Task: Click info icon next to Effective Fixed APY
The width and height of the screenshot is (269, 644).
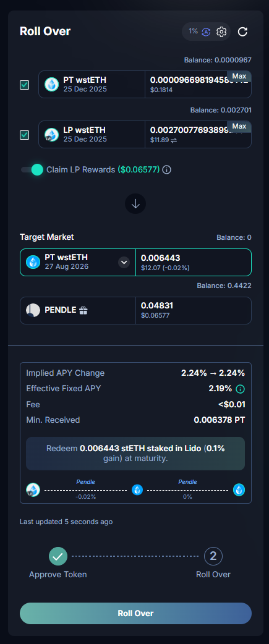Action: point(241,389)
